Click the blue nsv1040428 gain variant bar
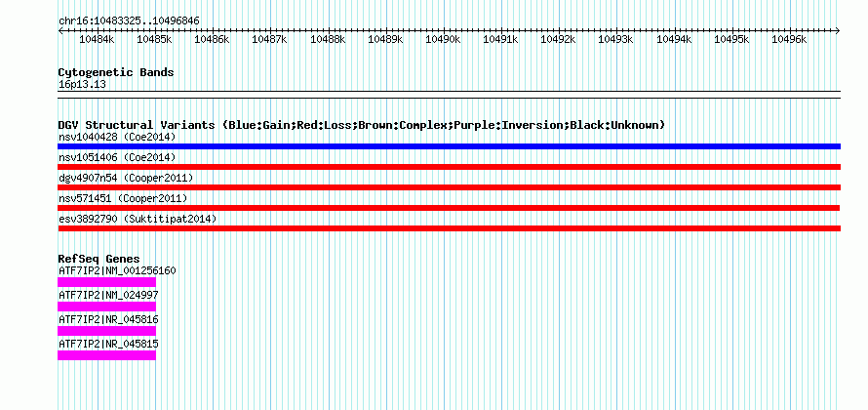868x410 pixels. click(x=449, y=146)
